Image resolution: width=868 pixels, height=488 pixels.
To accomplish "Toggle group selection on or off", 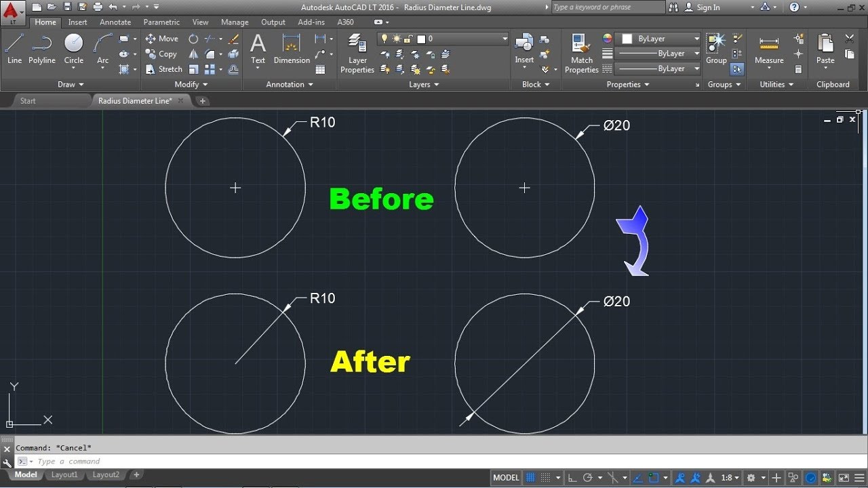I will (x=737, y=69).
